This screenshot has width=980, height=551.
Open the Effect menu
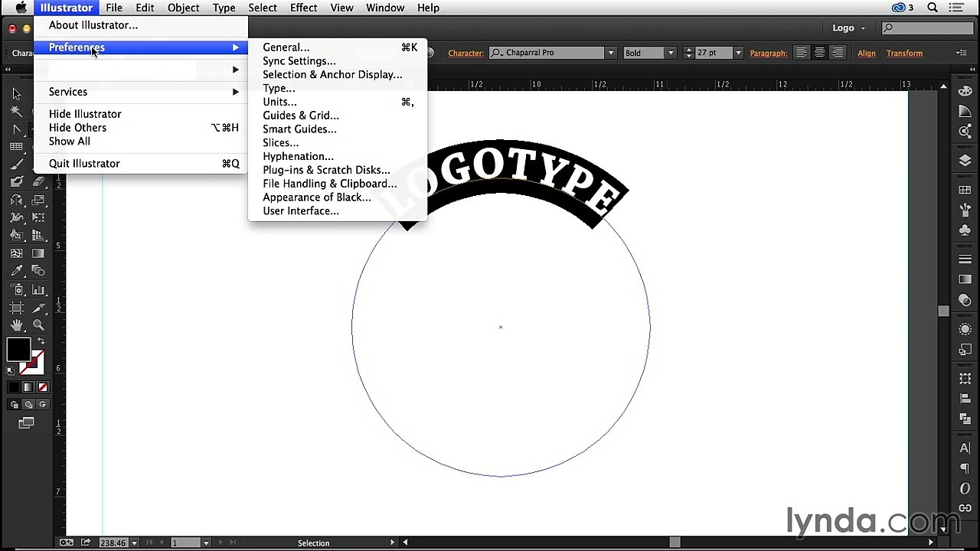(x=303, y=8)
